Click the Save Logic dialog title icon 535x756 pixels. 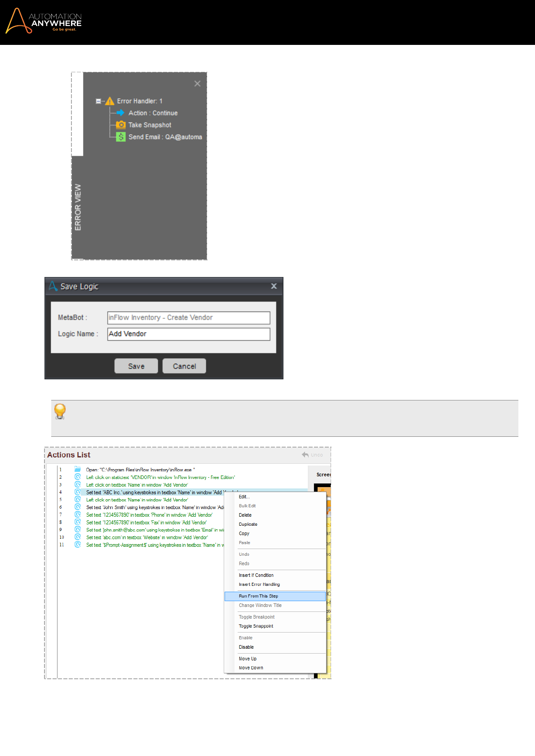click(x=53, y=286)
